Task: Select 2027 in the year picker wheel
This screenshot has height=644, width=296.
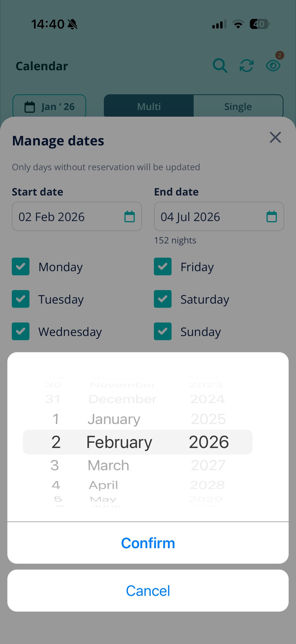Action: (x=208, y=465)
